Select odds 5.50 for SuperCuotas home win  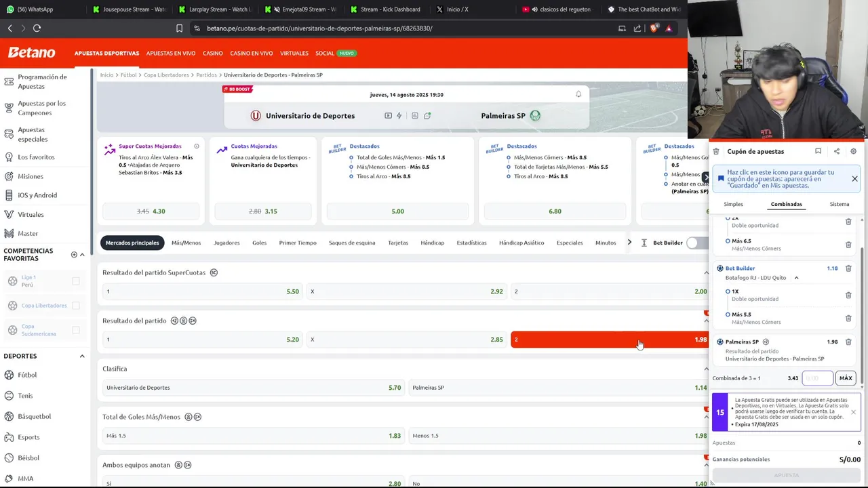click(202, 291)
